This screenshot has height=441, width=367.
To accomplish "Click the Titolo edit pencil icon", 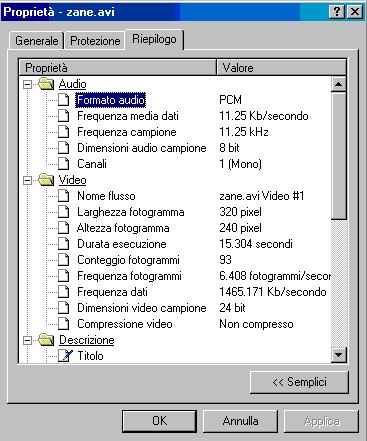I will point(65,355).
